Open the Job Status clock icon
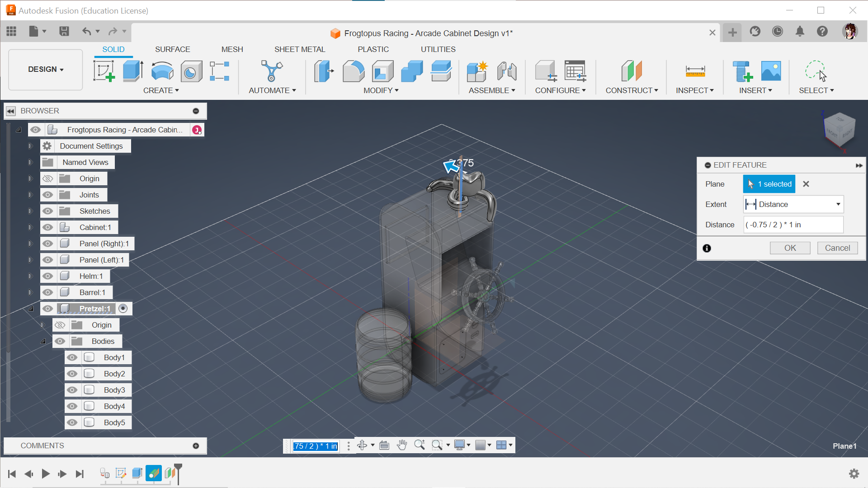This screenshot has height=488, width=868. click(x=777, y=31)
